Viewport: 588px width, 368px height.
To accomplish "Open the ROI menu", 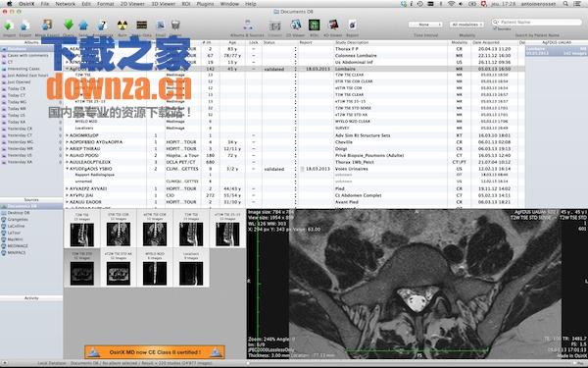I will pos(187,4).
